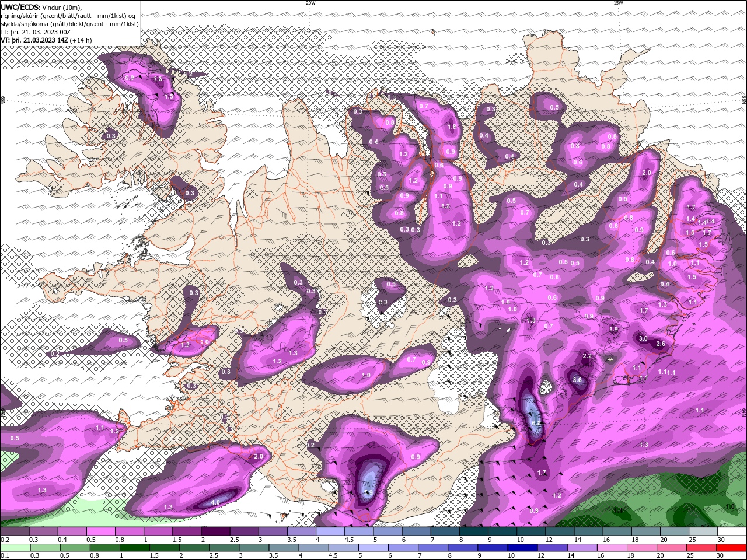Click the UWC/ECDS title text
This screenshot has width=747, height=560.
point(20,7)
